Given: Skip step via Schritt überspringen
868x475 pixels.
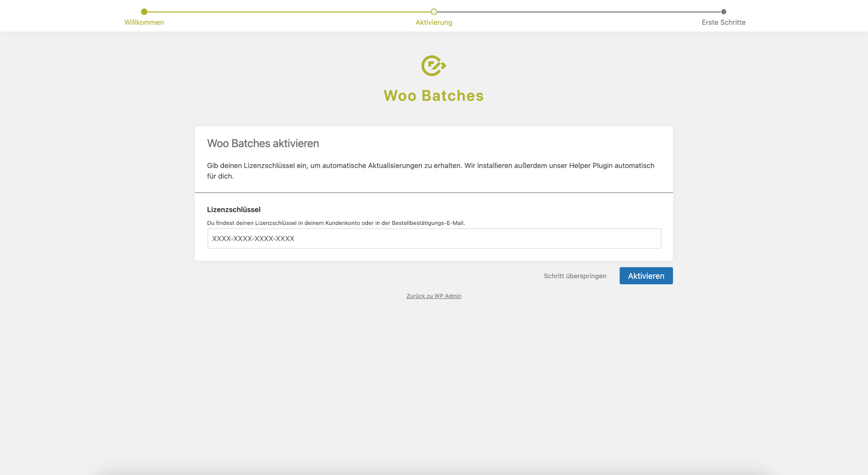Looking at the screenshot, I should pos(575,276).
